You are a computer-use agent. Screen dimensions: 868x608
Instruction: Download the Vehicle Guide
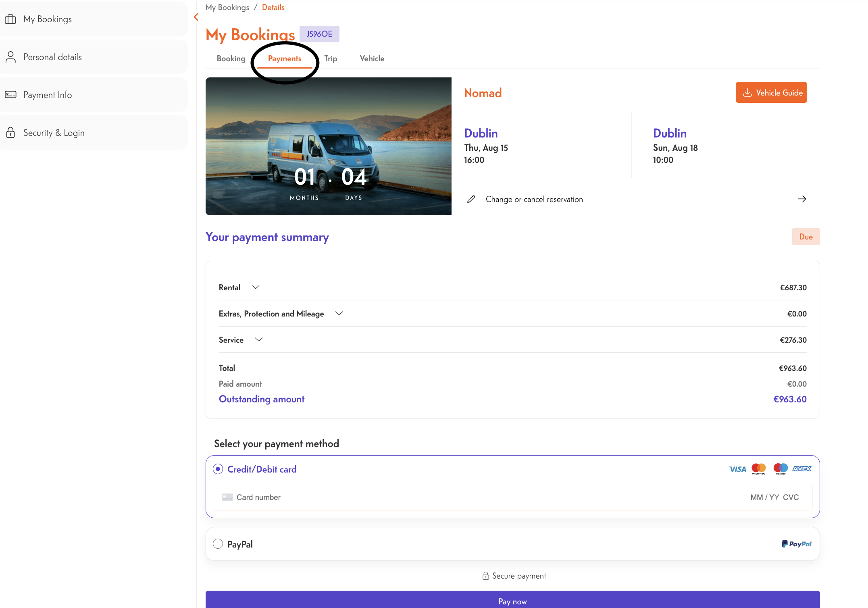tap(771, 92)
